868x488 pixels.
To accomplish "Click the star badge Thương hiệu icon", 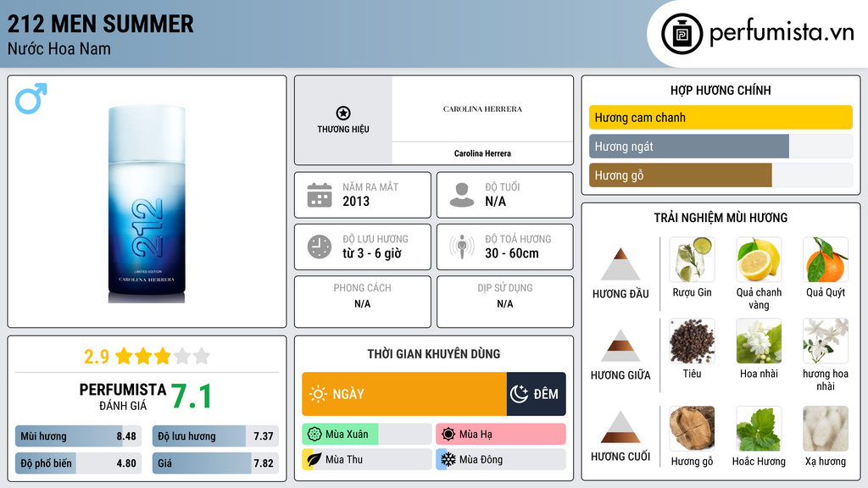I will [x=342, y=113].
